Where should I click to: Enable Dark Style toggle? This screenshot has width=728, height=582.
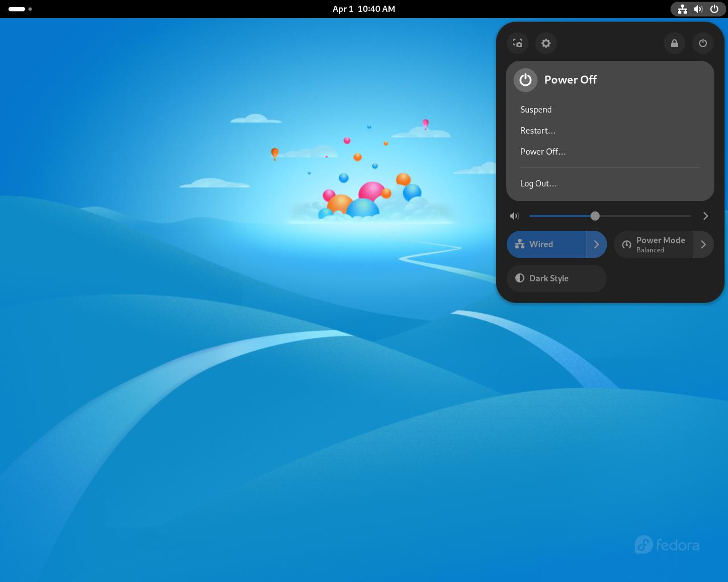pos(557,278)
